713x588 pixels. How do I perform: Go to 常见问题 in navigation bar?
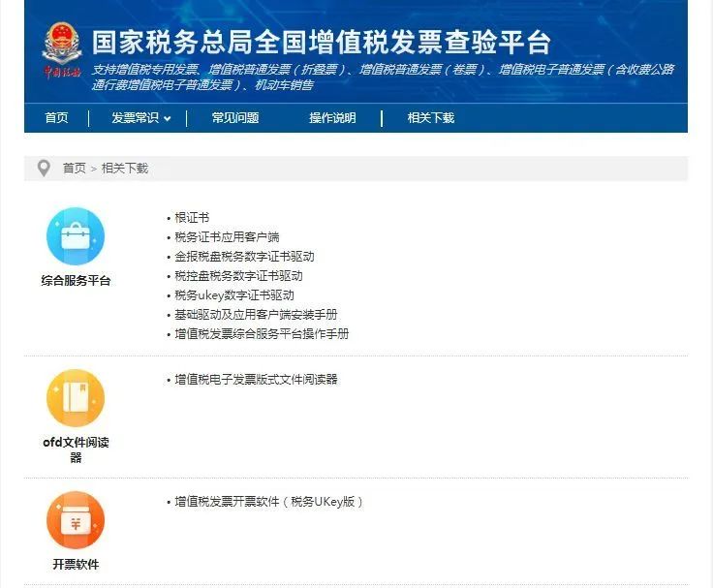235,118
